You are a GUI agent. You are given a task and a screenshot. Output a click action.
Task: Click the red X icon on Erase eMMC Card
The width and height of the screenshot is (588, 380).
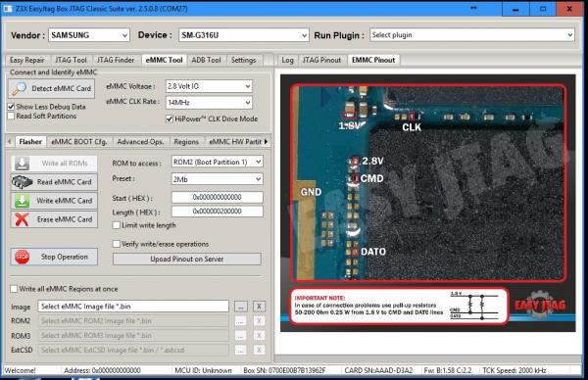coord(23,219)
